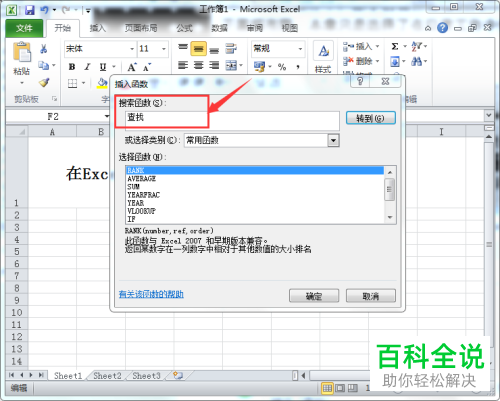This screenshot has height=401, width=500.
Task: Click the Go (转到) button
Action: 371,118
